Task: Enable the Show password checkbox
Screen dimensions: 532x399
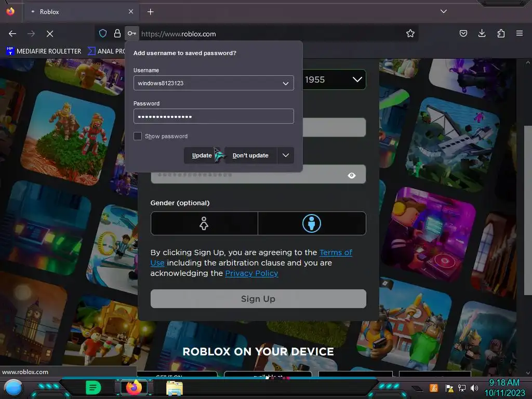Action: pos(137,136)
